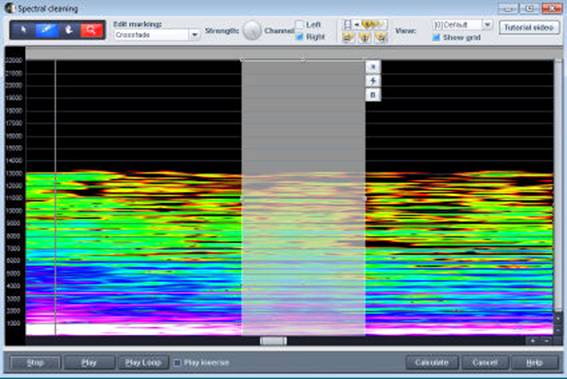
Task: Click the Play Loop button
Action: 143,362
